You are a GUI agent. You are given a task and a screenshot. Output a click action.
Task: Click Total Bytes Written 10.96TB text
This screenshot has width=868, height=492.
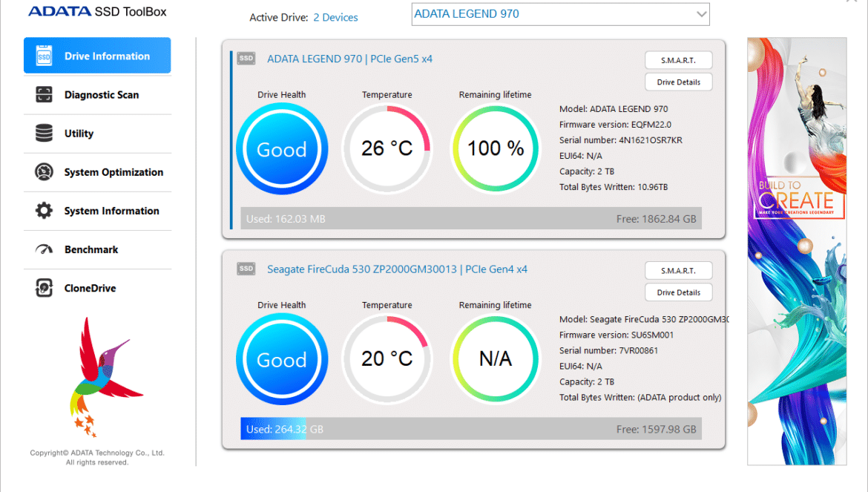[x=614, y=187]
